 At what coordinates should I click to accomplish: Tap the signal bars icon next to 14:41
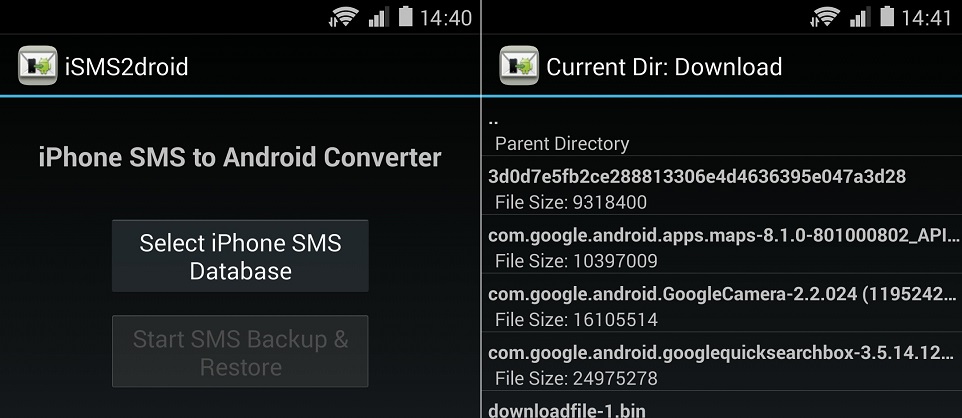point(860,17)
